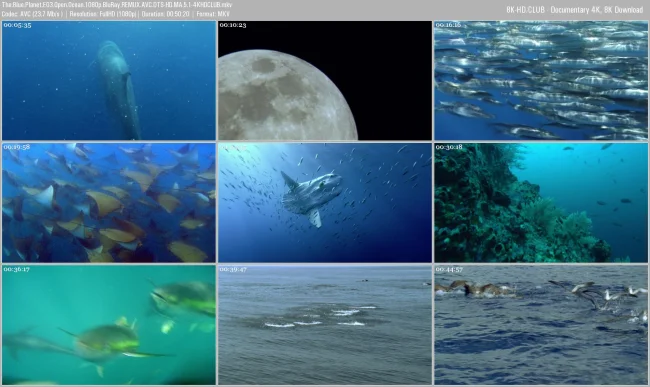Viewport: 650px width, 387px height.
Task: Open the fish school thumbnail at 00:16:16
Action: tap(541, 80)
